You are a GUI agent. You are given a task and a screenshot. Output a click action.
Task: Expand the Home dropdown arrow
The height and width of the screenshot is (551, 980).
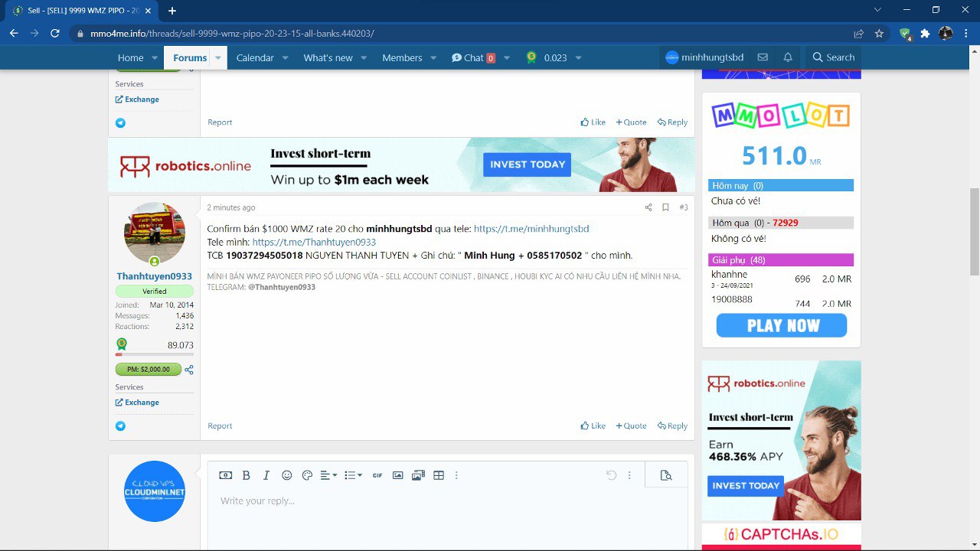pos(155,57)
